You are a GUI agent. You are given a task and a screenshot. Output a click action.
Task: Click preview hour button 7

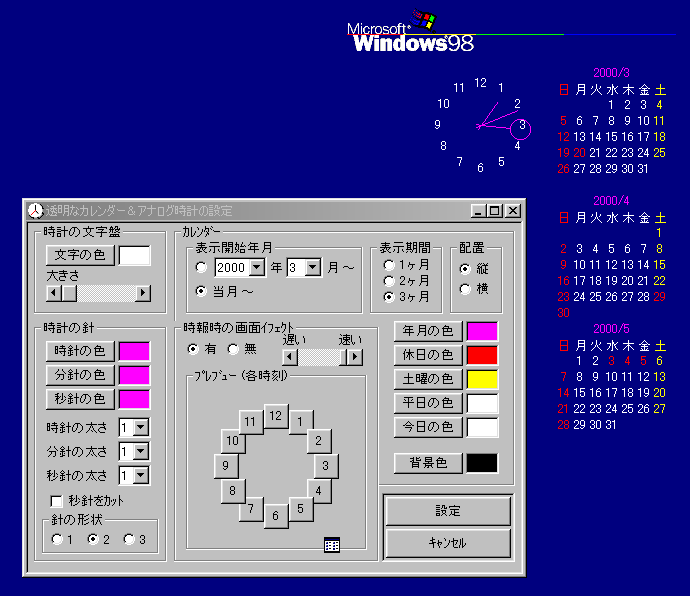[251, 509]
